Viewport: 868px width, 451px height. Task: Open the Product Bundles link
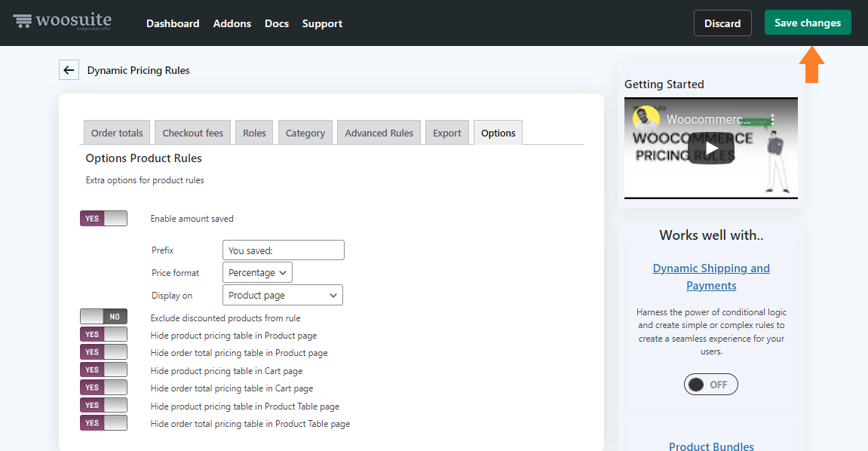click(x=711, y=446)
